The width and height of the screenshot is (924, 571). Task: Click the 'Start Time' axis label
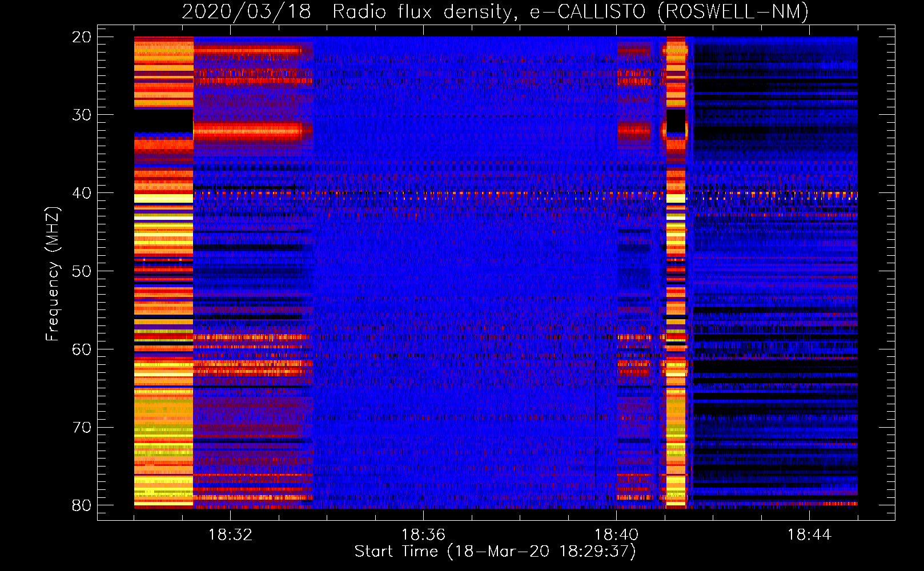pyautogui.click(x=495, y=552)
